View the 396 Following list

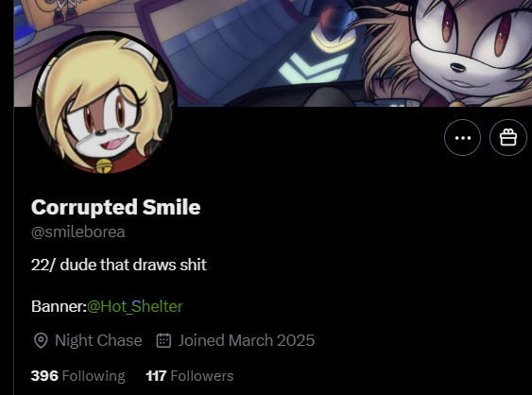coord(78,376)
